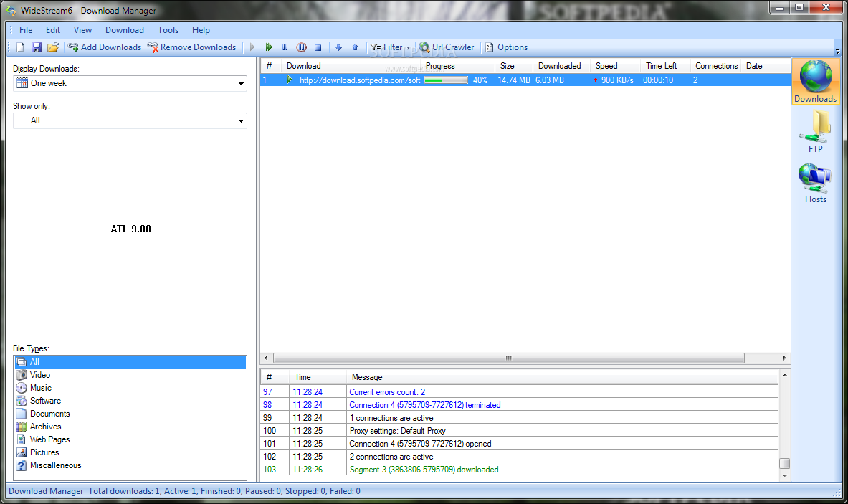Click the log panel scroll up arrow
Viewport: 848px width, 504px height.
coord(785,375)
